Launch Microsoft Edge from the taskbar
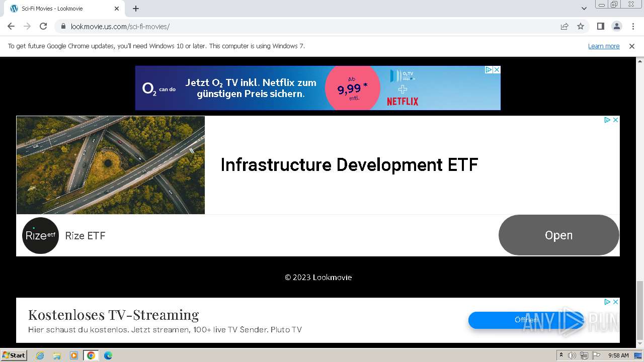 pyautogui.click(x=108, y=355)
